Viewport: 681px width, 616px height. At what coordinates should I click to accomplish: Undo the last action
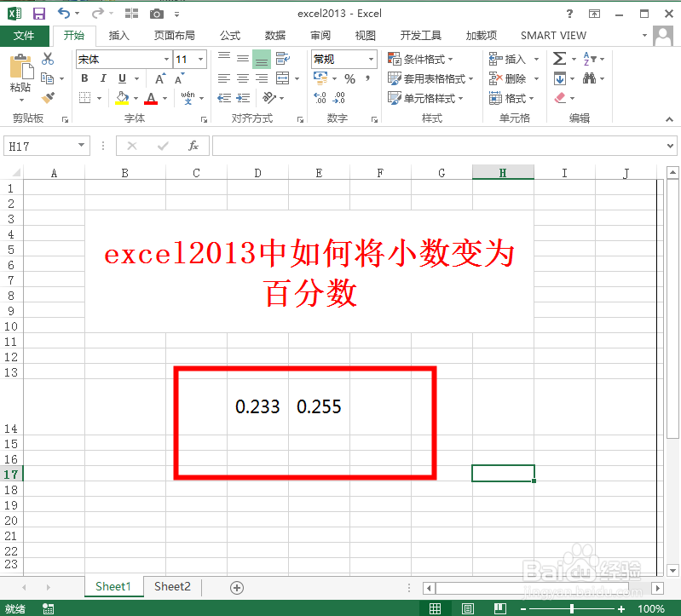click(64, 14)
